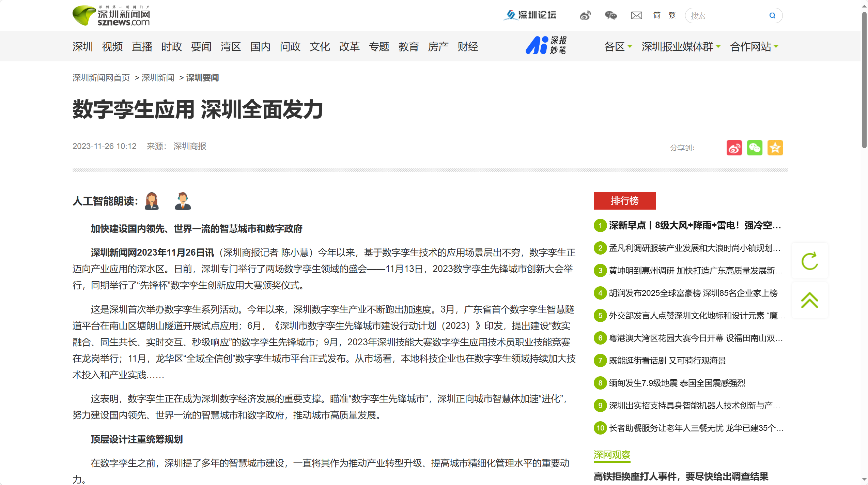Open the 国内 nav item
The image size is (868, 485).
pos(261,46)
